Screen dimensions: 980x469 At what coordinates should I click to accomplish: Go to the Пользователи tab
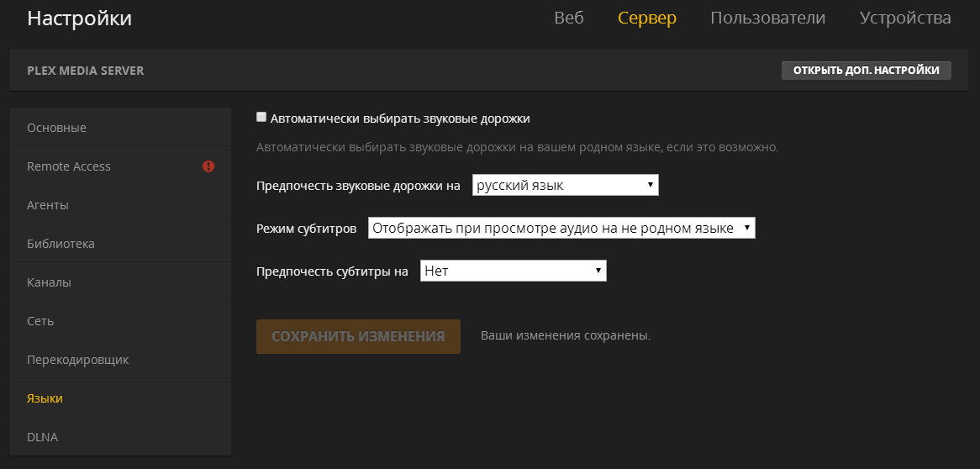[767, 18]
